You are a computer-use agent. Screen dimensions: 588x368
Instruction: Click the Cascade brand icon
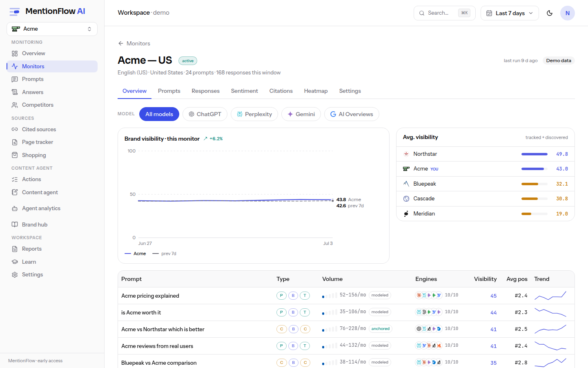point(406,199)
